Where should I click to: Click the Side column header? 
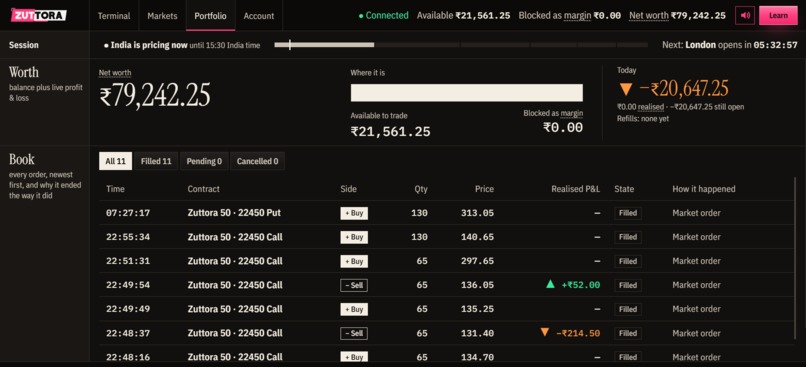348,189
